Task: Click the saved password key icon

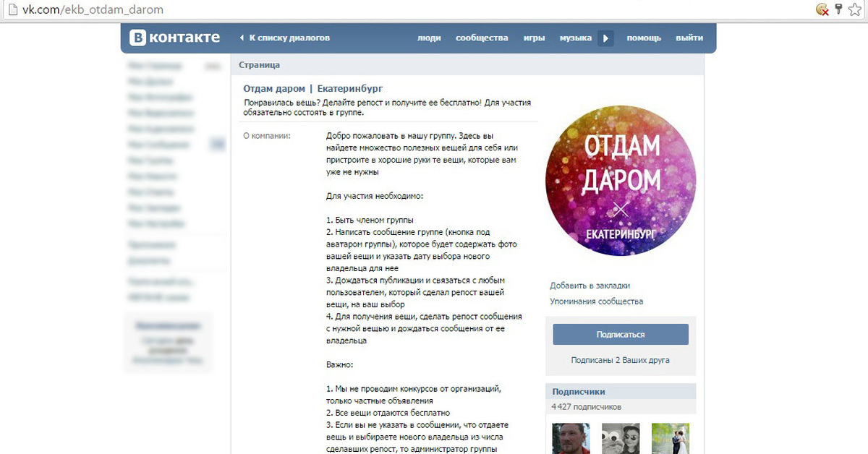Action: tap(839, 9)
